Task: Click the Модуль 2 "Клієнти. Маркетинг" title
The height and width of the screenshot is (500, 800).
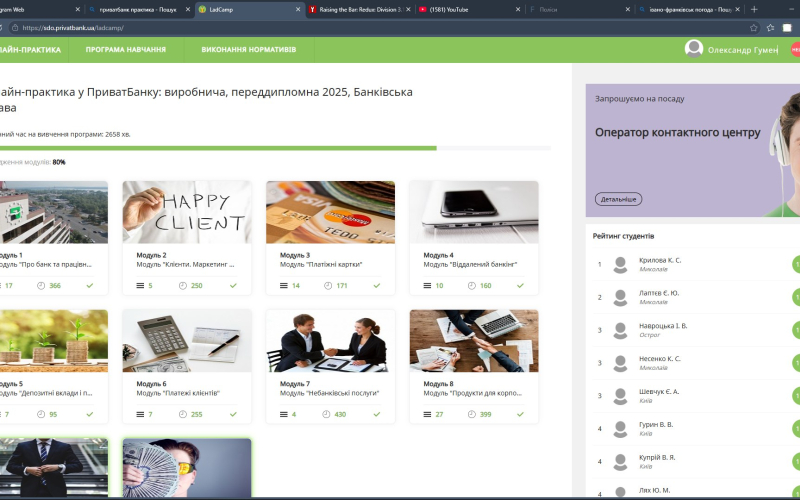Action: point(185,264)
